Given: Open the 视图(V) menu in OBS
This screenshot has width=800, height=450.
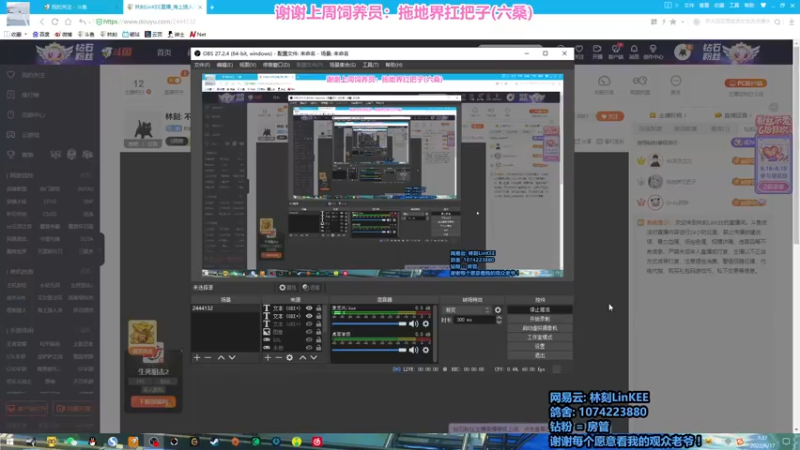Looking at the screenshot, I should click(247, 65).
